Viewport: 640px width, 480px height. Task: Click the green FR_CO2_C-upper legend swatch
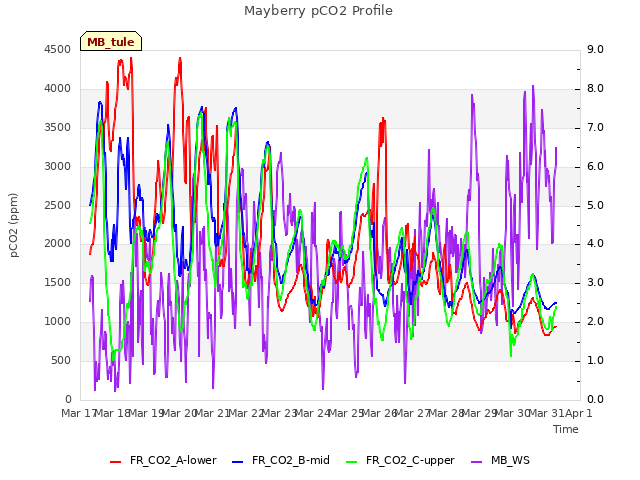click(x=351, y=462)
